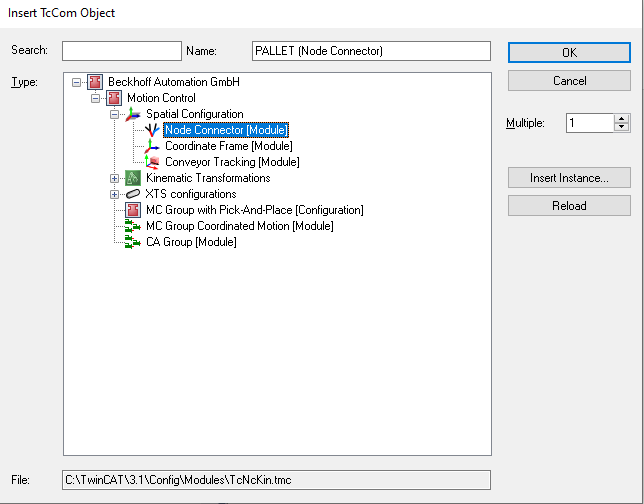The width and height of the screenshot is (644, 504).
Task: Collapse the Motion Control tree node
Action: click(95, 99)
